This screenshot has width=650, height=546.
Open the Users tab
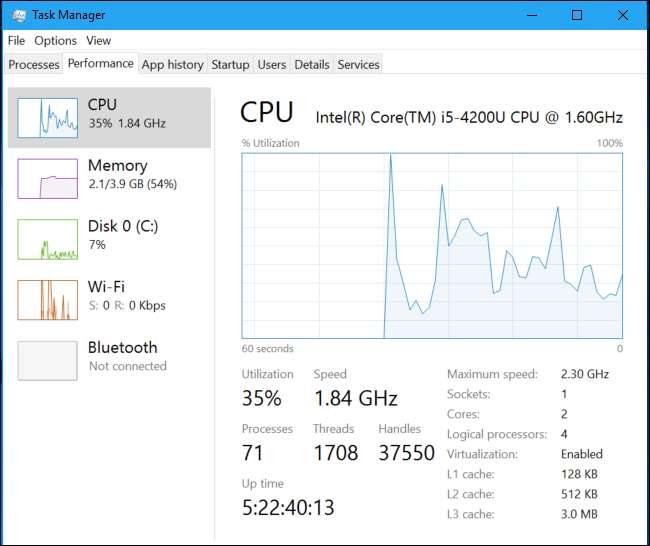tap(272, 65)
